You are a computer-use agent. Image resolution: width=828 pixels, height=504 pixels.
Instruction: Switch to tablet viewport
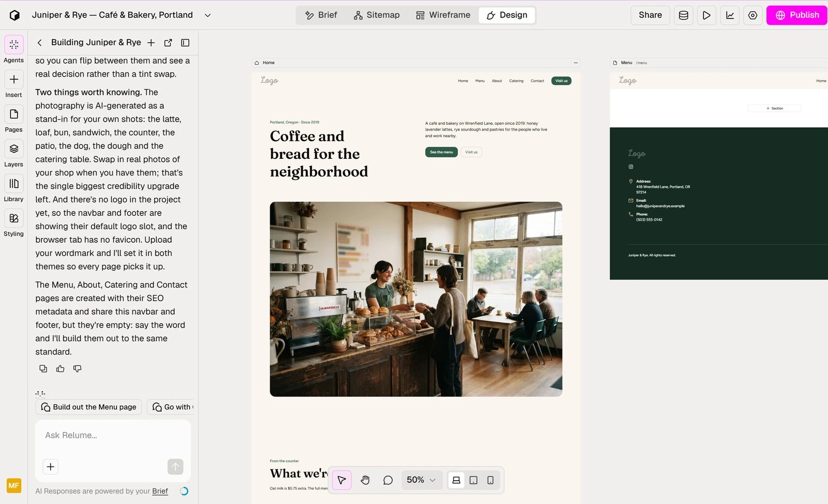(474, 480)
